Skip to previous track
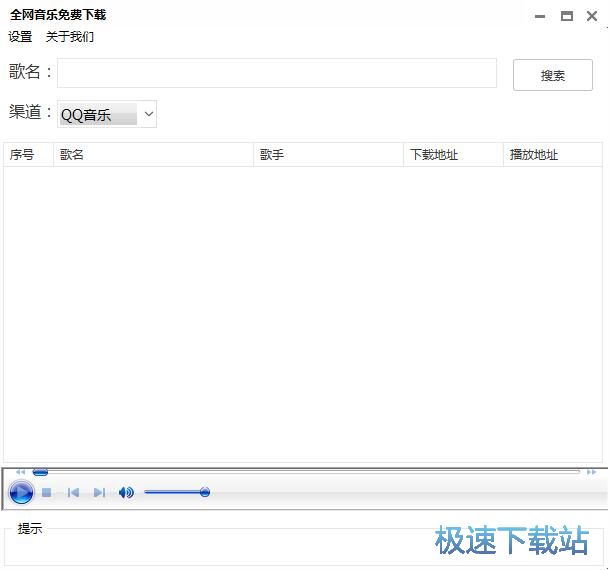 (x=73, y=492)
